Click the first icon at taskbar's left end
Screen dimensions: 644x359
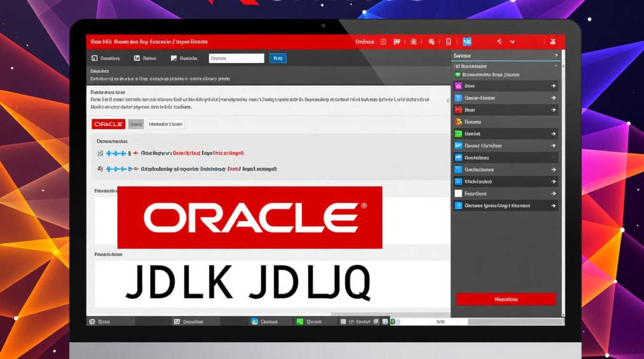click(x=92, y=322)
